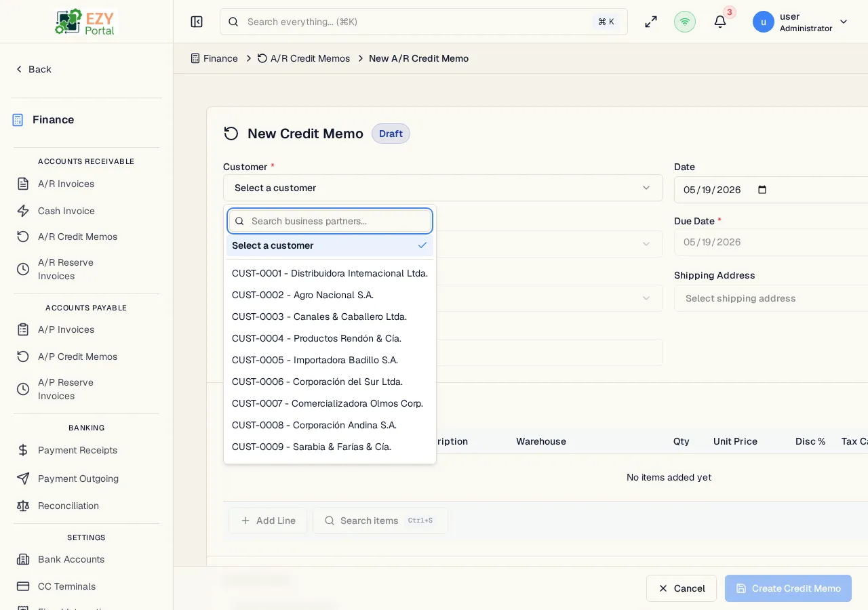
Task: Open Reconciliation in sidebar
Action: click(x=68, y=506)
